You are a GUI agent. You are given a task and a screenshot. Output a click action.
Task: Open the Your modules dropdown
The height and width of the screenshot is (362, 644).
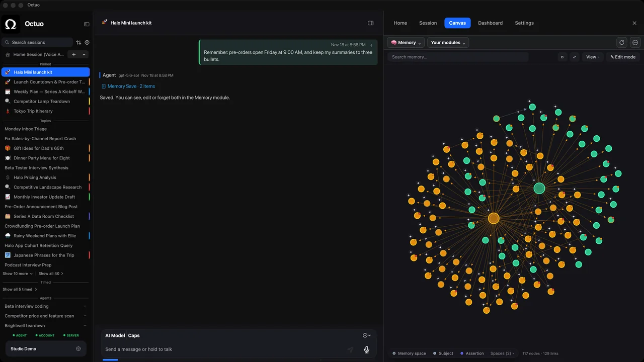[x=448, y=43]
